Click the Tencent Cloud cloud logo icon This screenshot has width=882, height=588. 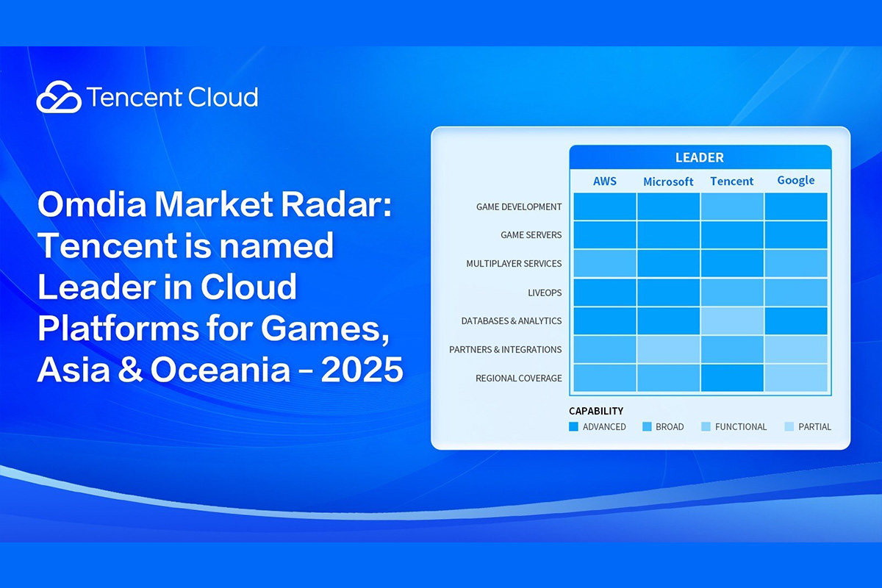(x=59, y=97)
